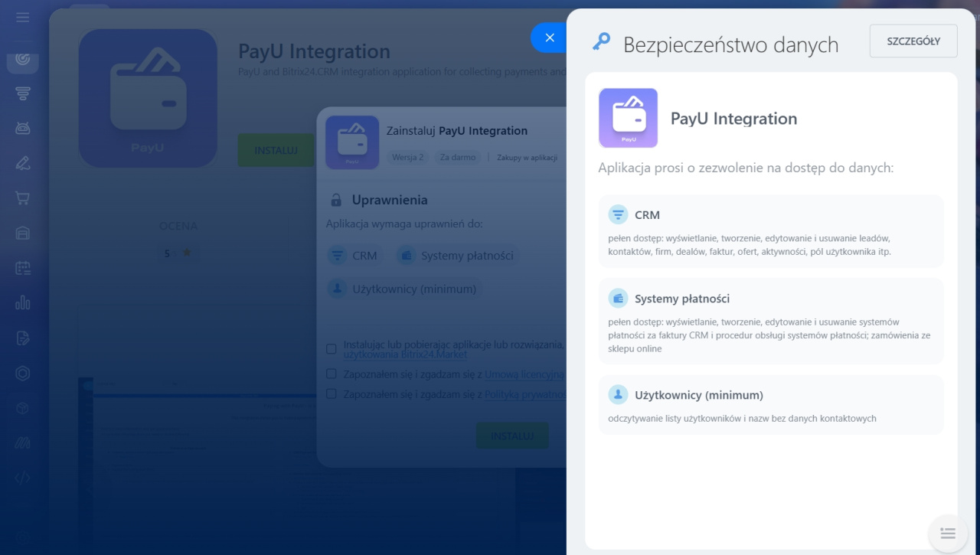Viewport: 980px width, 555px height.
Task: Tick the Umowa licencyjna agreement checkbox
Action: coord(332,374)
